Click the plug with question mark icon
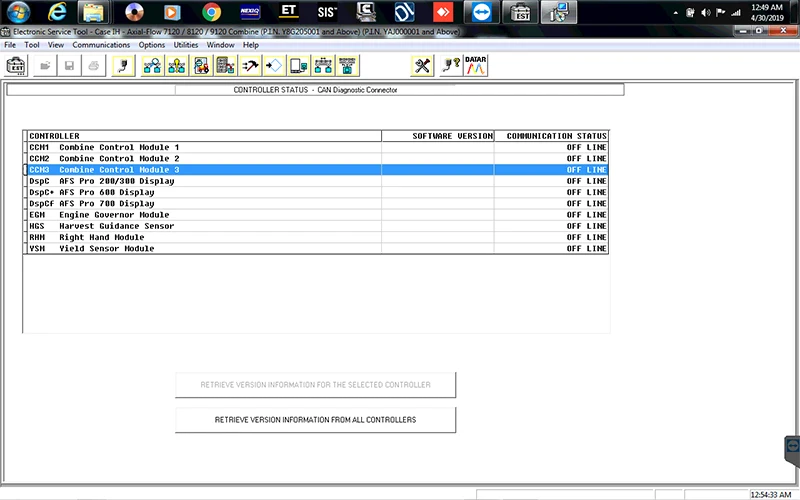Viewport: 800px width, 500px height. tap(452, 66)
